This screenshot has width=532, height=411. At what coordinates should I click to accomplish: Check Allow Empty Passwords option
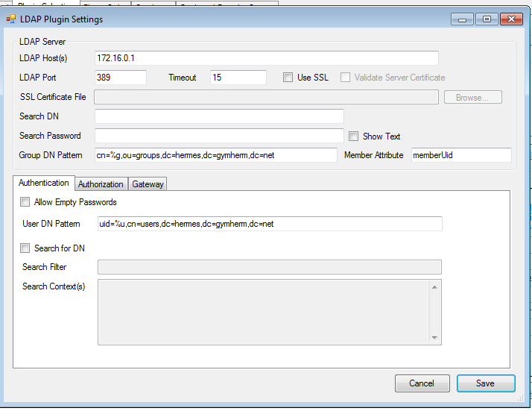[25, 202]
